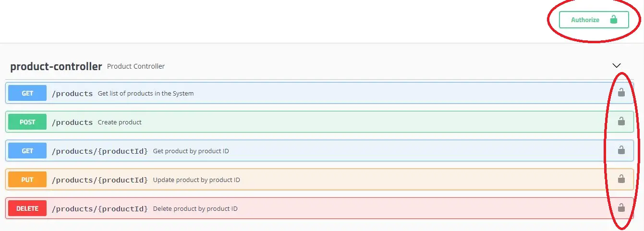This screenshot has height=231, width=644.
Task: Open operation via 'Get product by product ID' text
Action: point(191,151)
